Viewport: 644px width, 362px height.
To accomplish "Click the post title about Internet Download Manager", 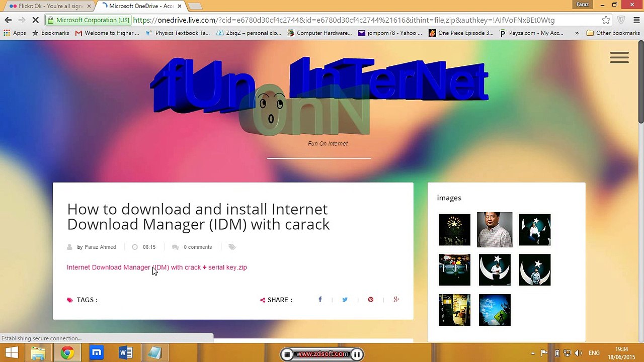I will [198, 217].
